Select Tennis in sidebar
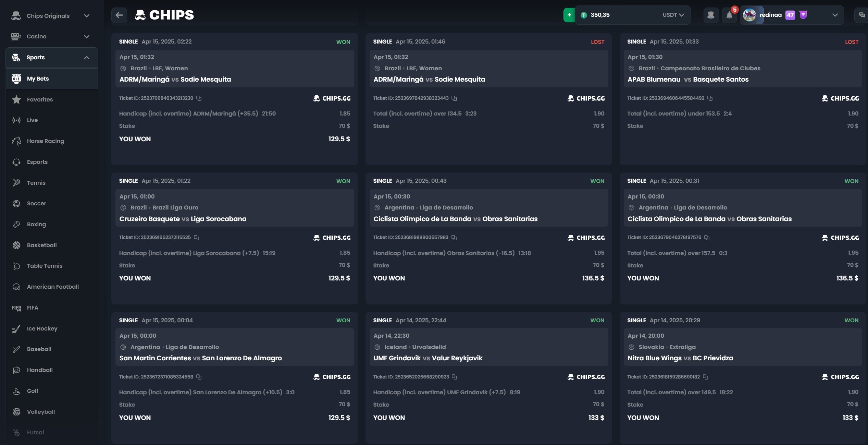Screen dimensions: 868x445 [36, 183]
